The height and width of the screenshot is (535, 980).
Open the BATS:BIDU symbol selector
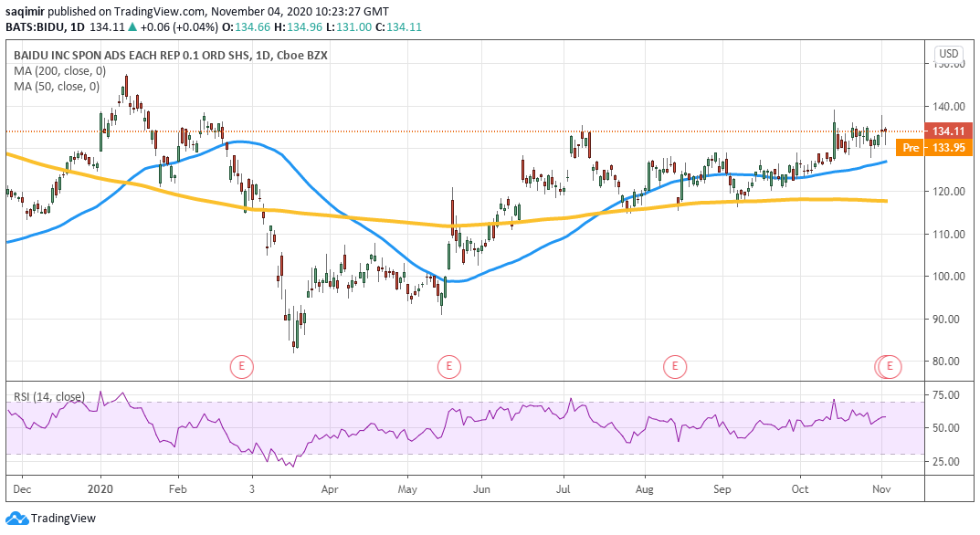click(x=37, y=26)
